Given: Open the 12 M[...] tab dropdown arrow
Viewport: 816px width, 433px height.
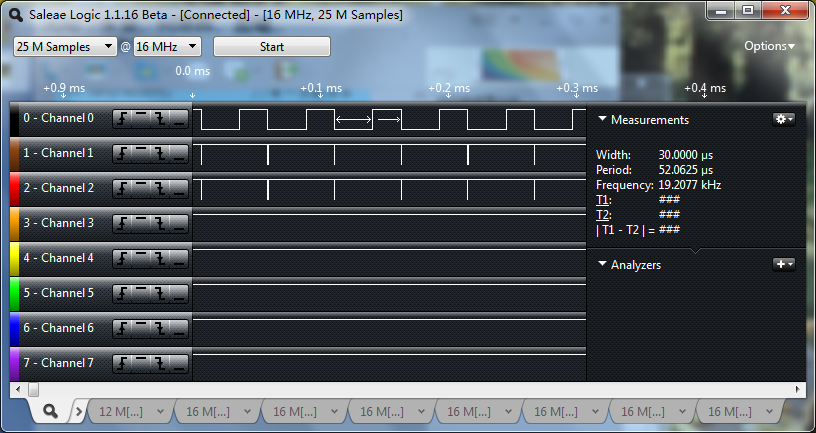Looking at the screenshot, I should tap(160, 412).
